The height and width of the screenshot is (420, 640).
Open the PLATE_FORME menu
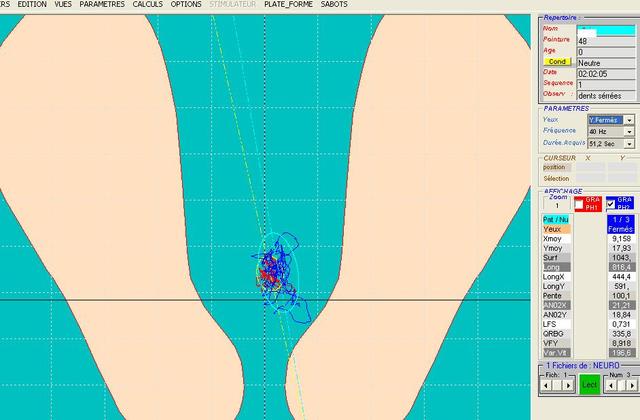286,5
